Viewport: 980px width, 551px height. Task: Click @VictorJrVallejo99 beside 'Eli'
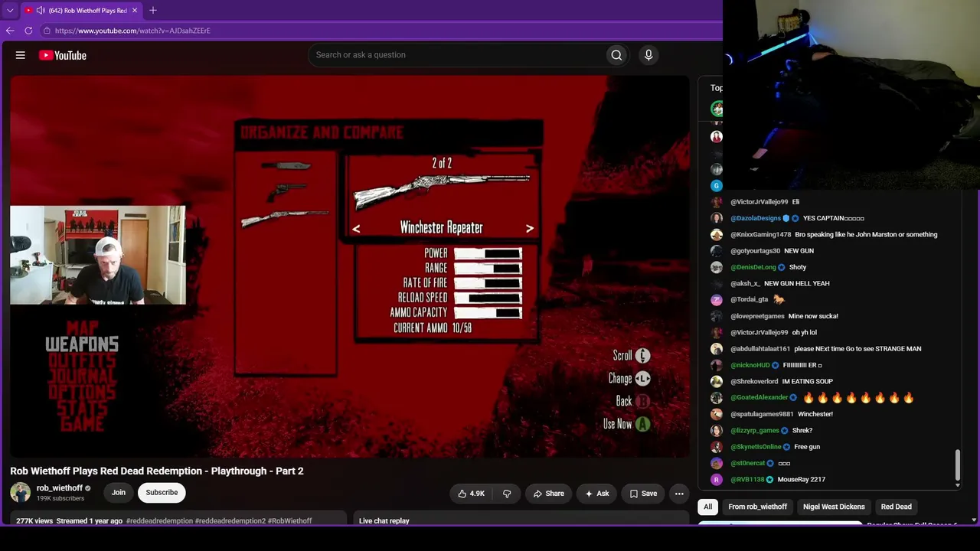759,202
